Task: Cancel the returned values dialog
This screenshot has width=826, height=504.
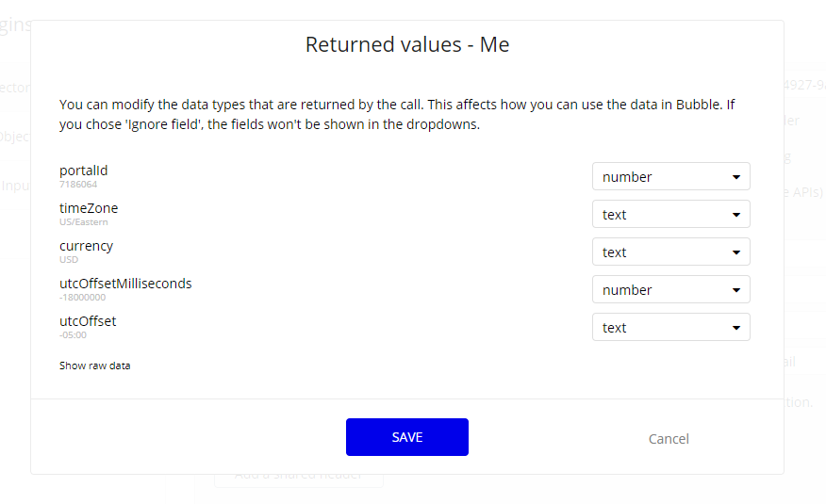Action: tap(669, 439)
